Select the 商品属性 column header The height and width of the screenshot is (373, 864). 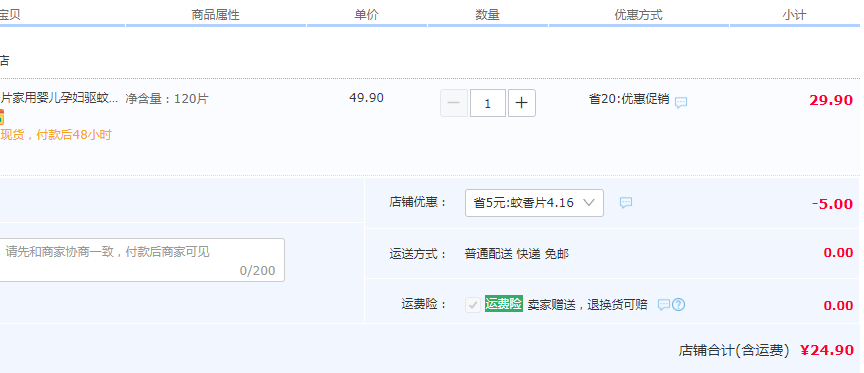pyautogui.click(x=215, y=15)
